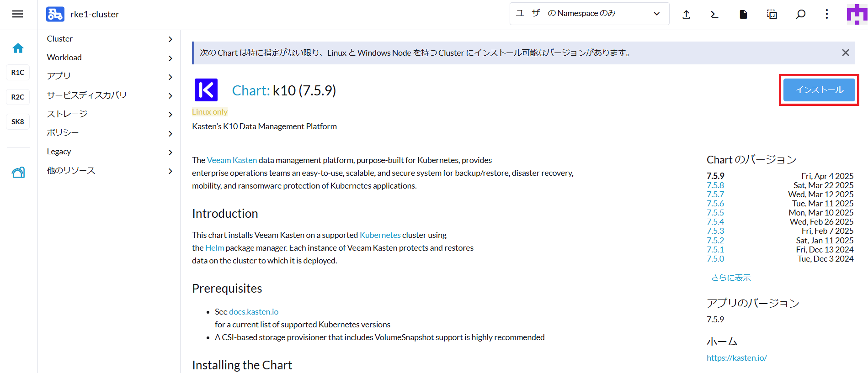The width and height of the screenshot is (868, 373).
Task: Select chart version 7.5.7
Action: click(x=715, y=194)
